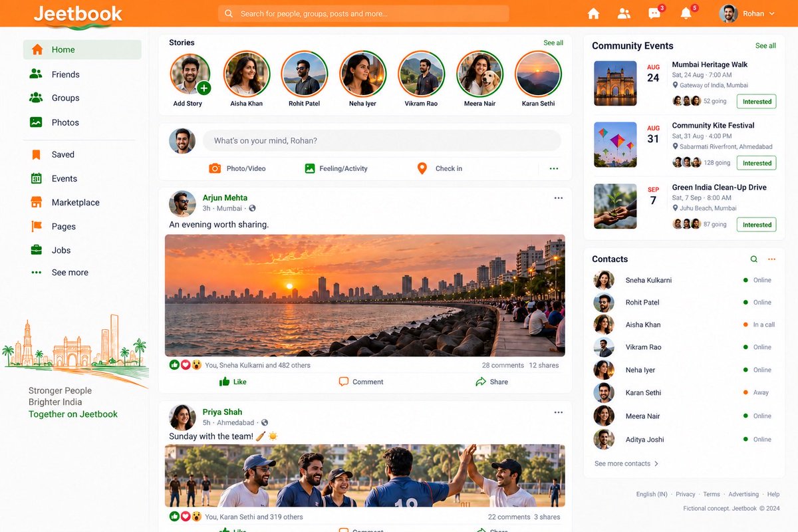Open Green India Clean-Up Drive event title
Screen dimensions: 798x532
pos(719,187)
